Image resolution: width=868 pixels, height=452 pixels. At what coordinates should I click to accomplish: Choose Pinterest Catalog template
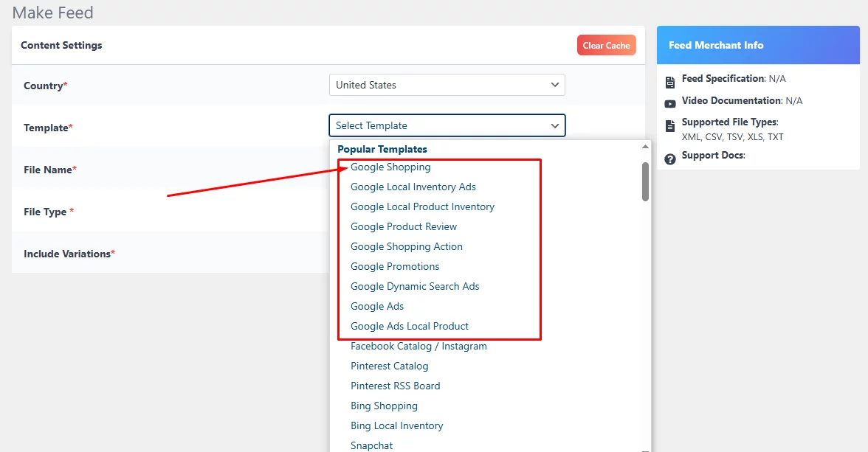pyautogui.click(x=389, y=366)
